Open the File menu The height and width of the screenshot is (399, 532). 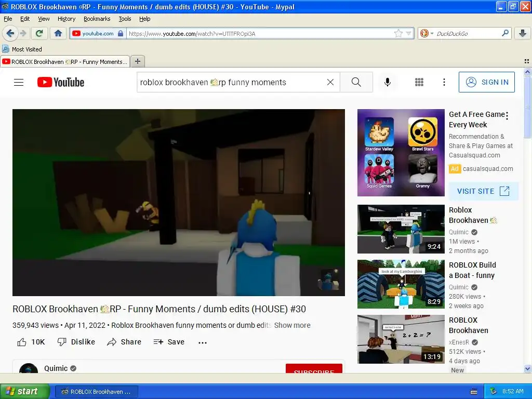pyautogui.click(x=8, y=19)
